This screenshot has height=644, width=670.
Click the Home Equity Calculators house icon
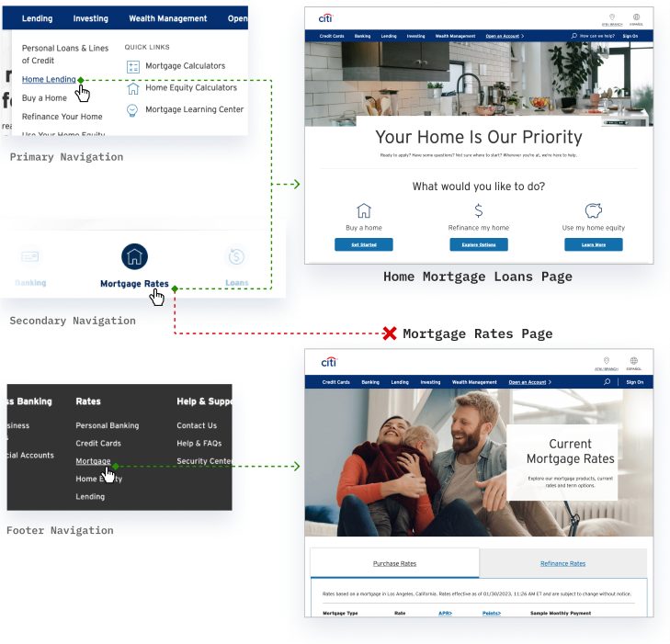coord(133,88)
